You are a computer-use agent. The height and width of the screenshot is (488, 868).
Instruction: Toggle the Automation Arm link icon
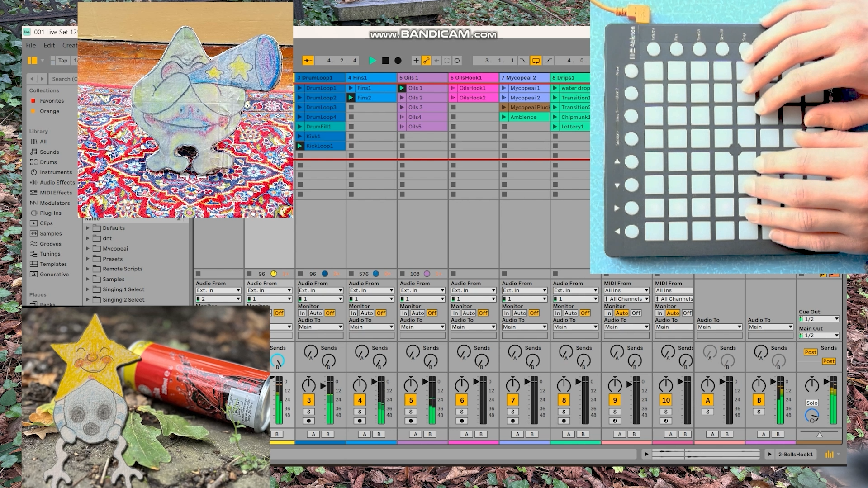[x=426, y=61]
